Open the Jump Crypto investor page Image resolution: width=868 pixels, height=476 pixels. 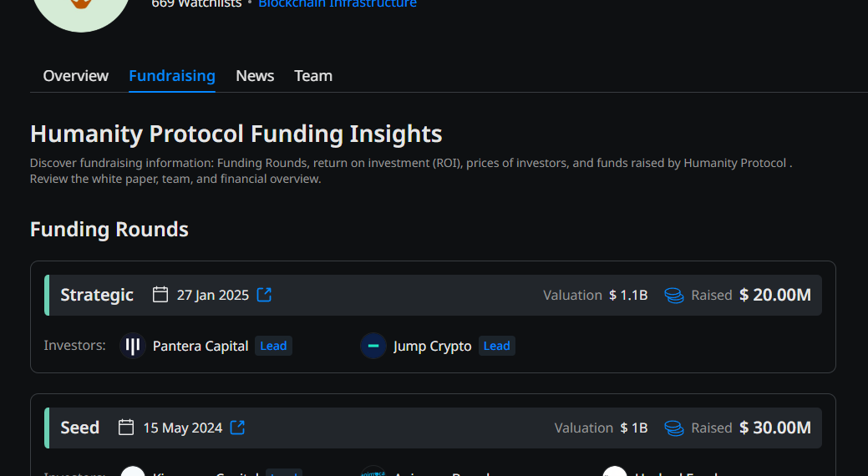coord(432,346)
